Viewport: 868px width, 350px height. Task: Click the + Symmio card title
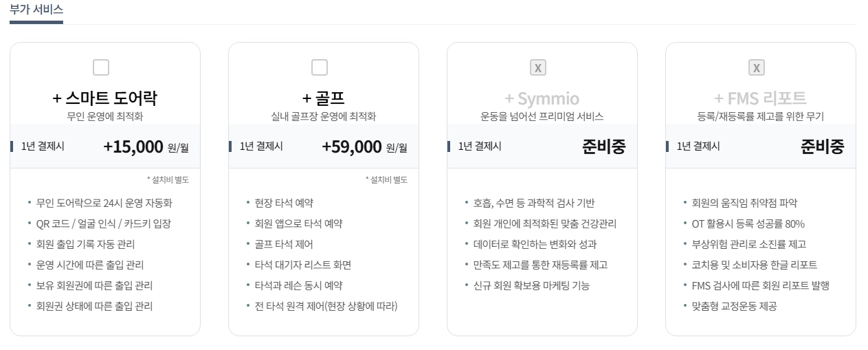tap(542, 98)
